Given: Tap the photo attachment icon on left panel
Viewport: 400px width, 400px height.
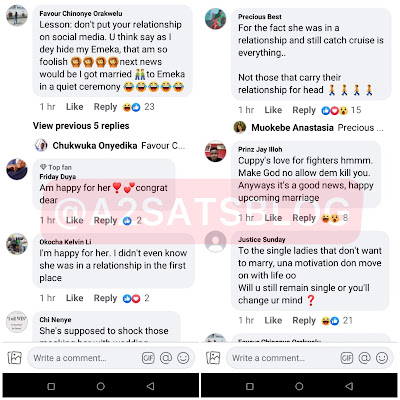Looking at the screenshot, I should [14, 358].
